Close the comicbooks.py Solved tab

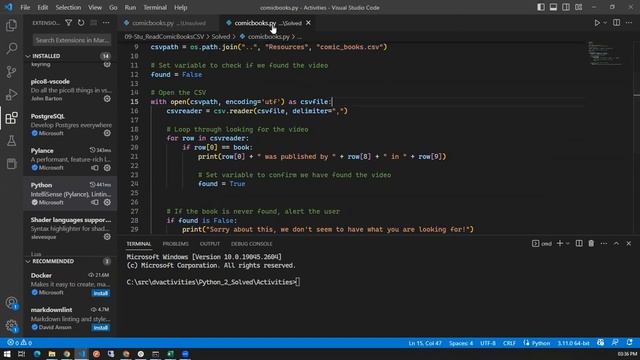(x=309, y=23)
